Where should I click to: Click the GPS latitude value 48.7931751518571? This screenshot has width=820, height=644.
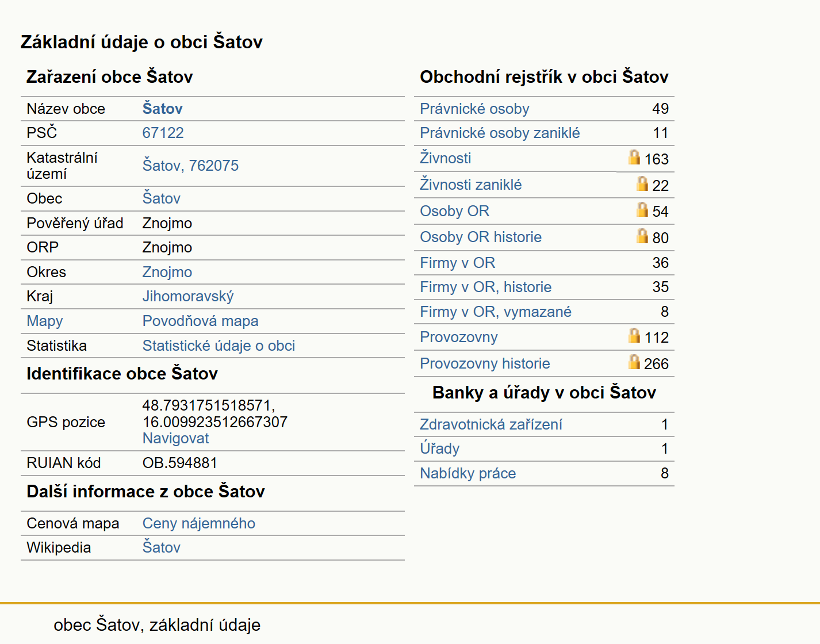(x=209, y=405)
